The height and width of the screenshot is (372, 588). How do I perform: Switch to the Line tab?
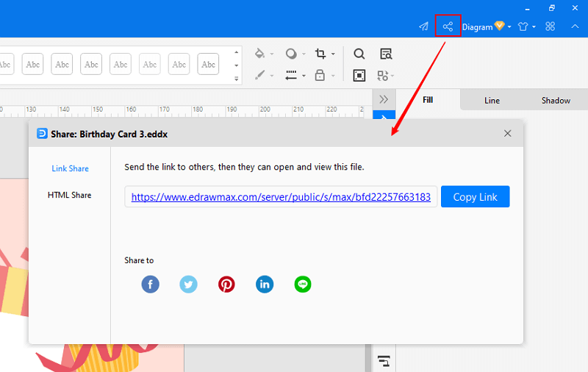click(492, 101)
